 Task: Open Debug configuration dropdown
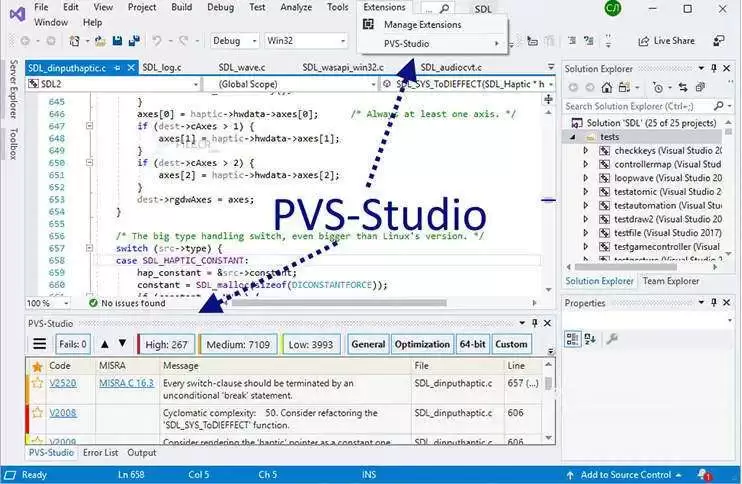coord(234,41)
